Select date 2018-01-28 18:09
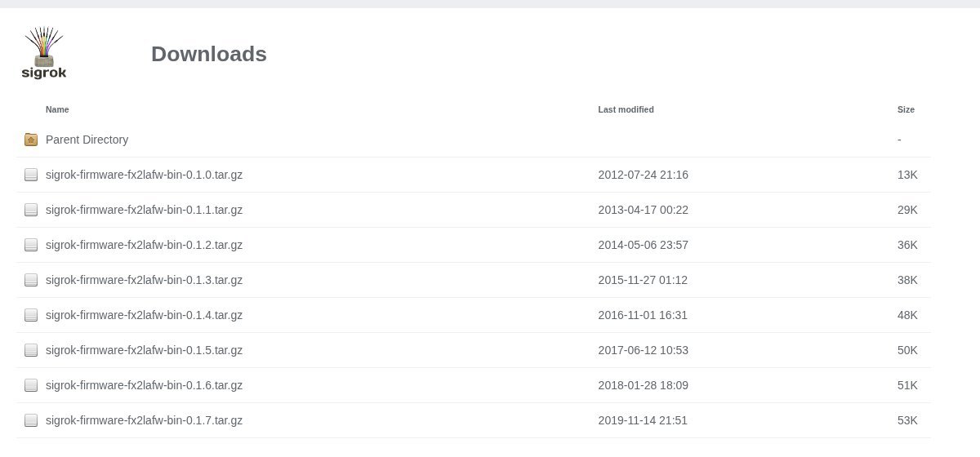The width and height of the screenshot is (980, 457). point(643,385)
